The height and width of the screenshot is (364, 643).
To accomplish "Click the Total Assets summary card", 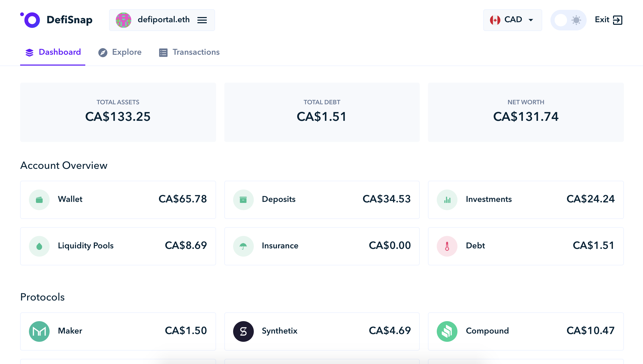I will point(118,112).
